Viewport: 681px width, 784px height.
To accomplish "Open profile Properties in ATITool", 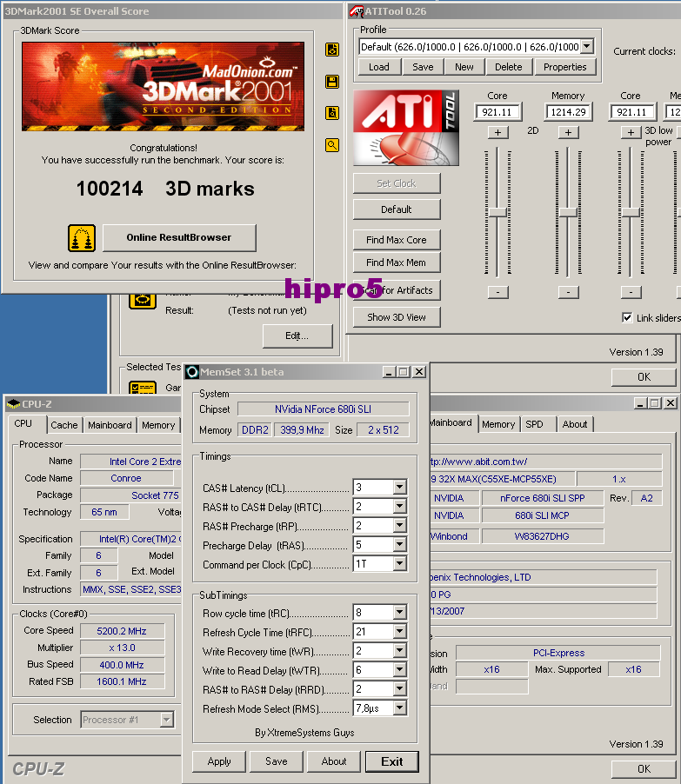I will pyautogui.click(x=565, y=67).
